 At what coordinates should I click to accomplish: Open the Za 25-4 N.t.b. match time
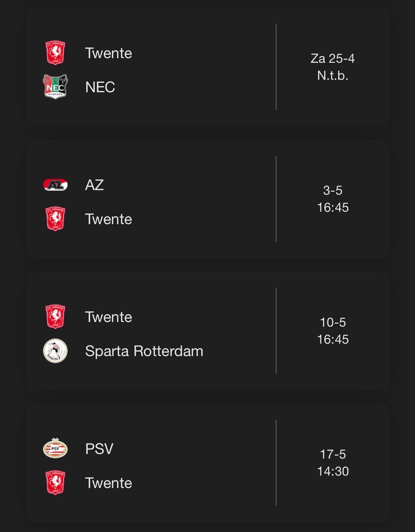pyautogui.click(x=333, y=67)
